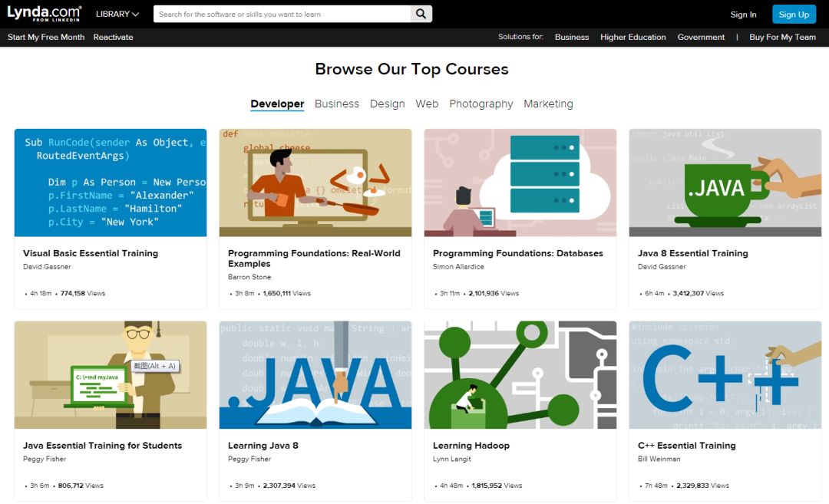829x504 pixels.
Task: Click the Lynda.com logo
Action: pos(44,13)
